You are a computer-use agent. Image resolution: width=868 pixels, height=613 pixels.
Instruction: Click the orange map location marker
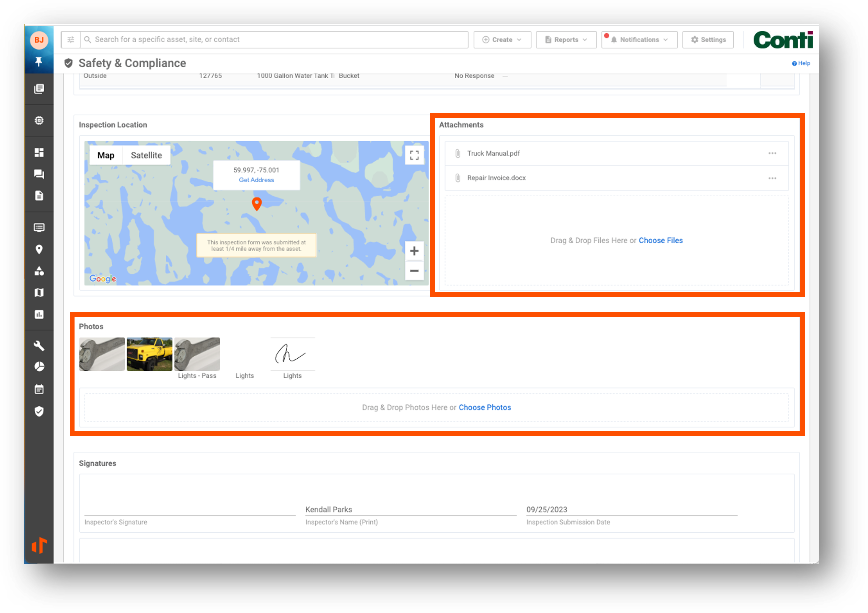point(257,204)
